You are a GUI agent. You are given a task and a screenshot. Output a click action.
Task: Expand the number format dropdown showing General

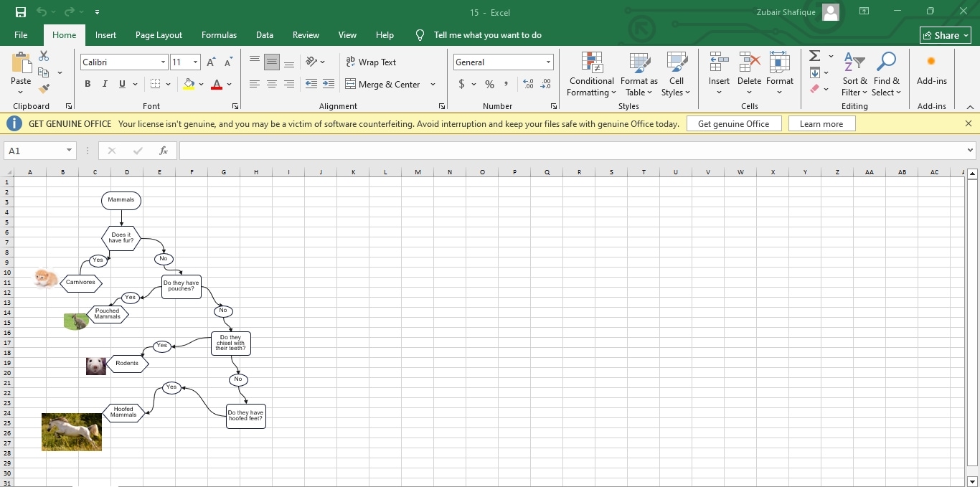pyautogui.click(x=547, y=62)
